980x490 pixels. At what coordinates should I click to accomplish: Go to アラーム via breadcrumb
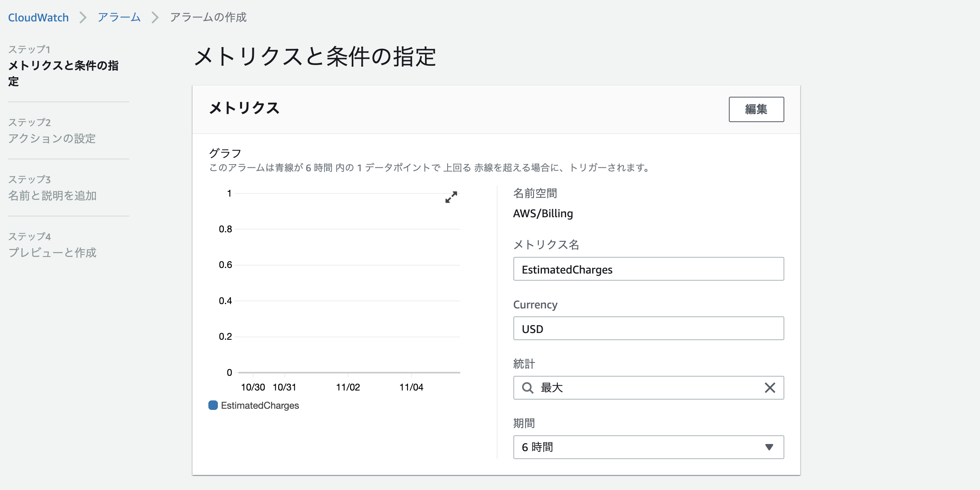[x=118, y=17]
